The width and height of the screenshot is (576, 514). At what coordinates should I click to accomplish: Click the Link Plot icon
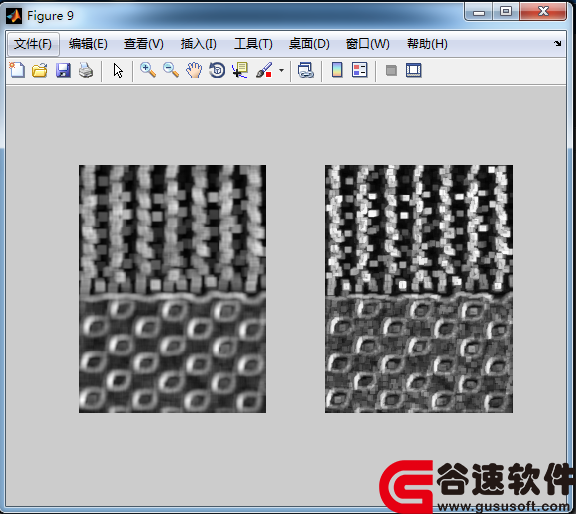click(306, 70)
